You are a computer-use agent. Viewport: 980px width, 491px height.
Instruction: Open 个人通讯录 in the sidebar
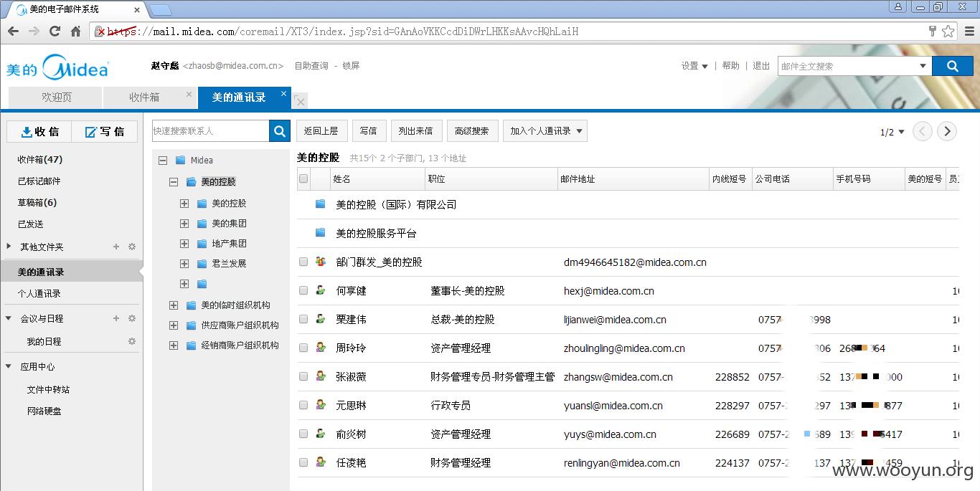pyautogui.click(x=39, y=294)
